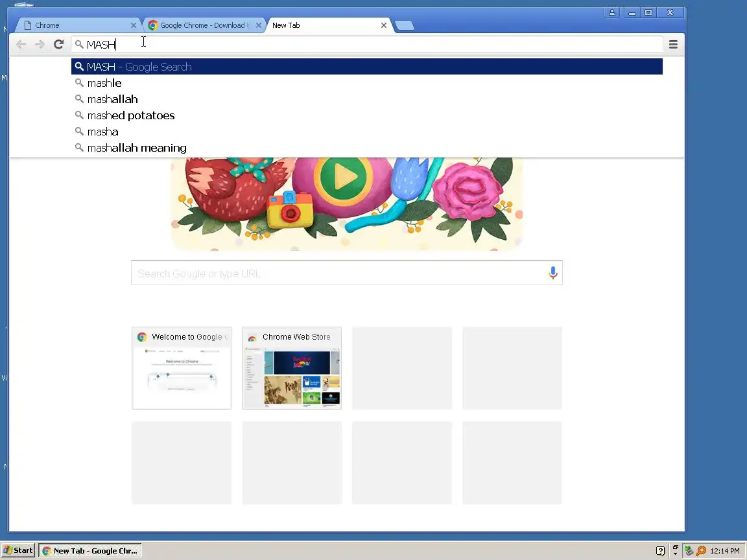Click the "Search Google or type URL" box
747x560 pixels.
tap(347, 273)
